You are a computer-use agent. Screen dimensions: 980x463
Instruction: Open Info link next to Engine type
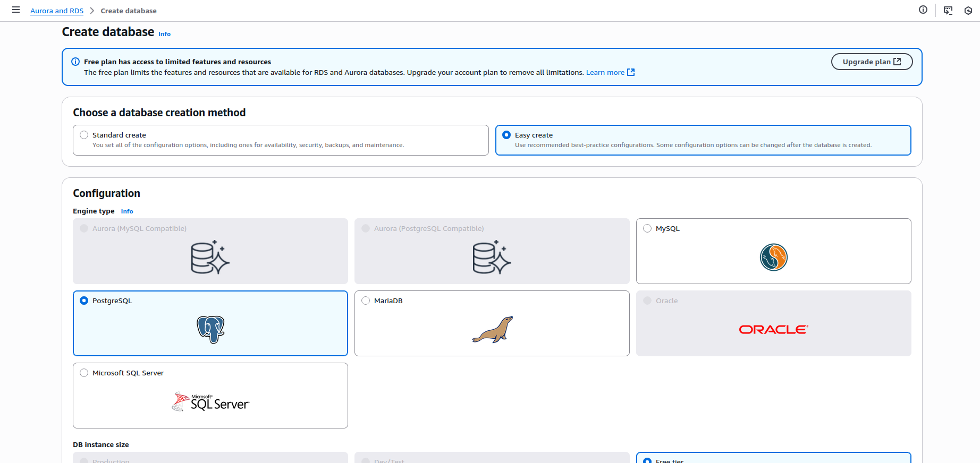tap(127, 211)
